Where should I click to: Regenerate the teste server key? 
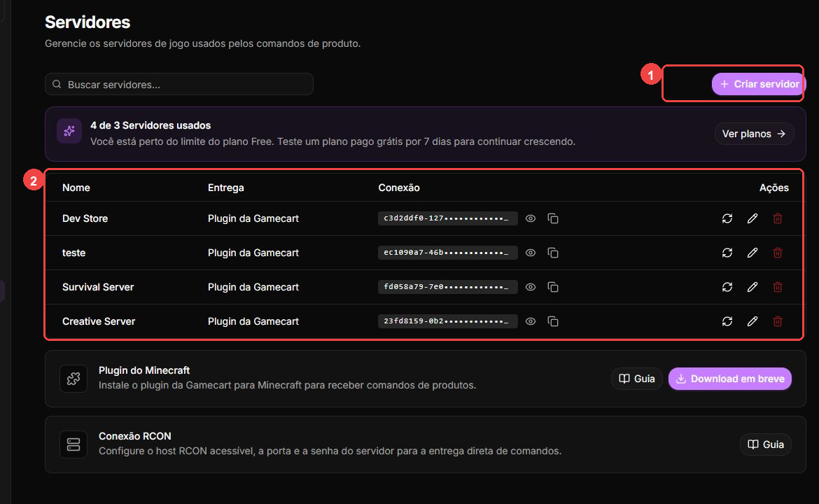pyautogui.click(x=727, y=253)
